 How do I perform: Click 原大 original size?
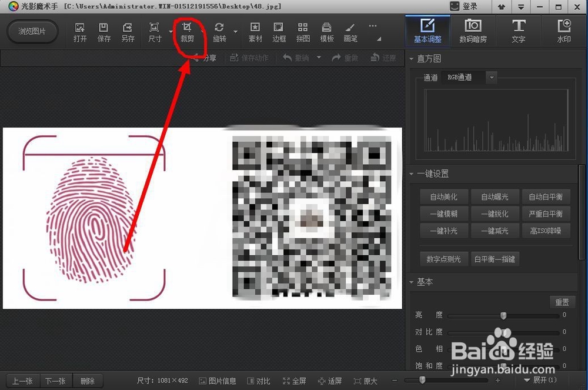[x=366, y=381]
